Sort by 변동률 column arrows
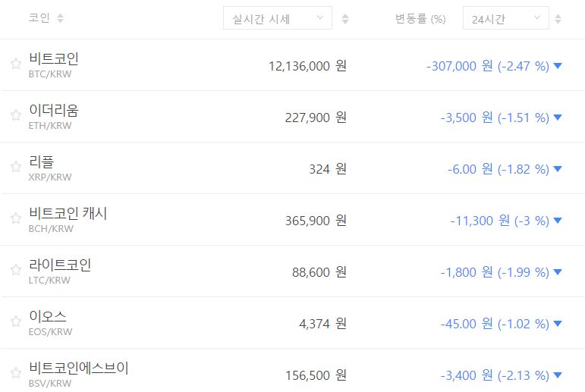585x392 pixels. click(x=558, y=18)
